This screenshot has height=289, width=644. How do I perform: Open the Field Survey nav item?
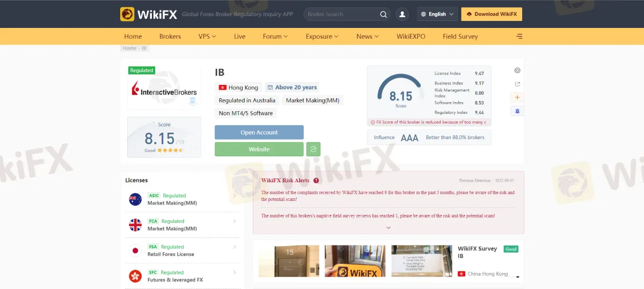tap(460, 37)
